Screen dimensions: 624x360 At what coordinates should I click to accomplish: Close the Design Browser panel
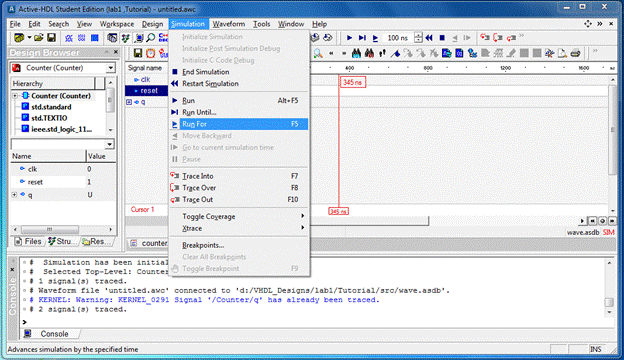point(116,52)
